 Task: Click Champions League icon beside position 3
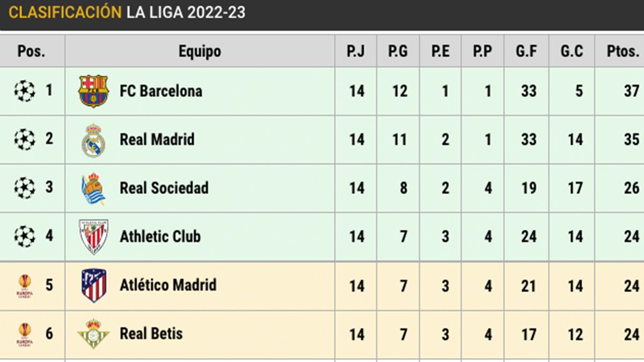click(x=25, y=188)
